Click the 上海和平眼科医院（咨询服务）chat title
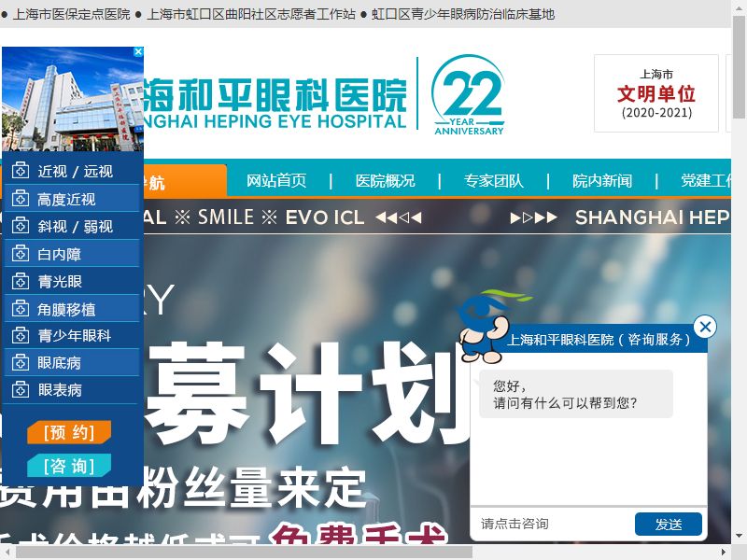 [x=599, y=340]
